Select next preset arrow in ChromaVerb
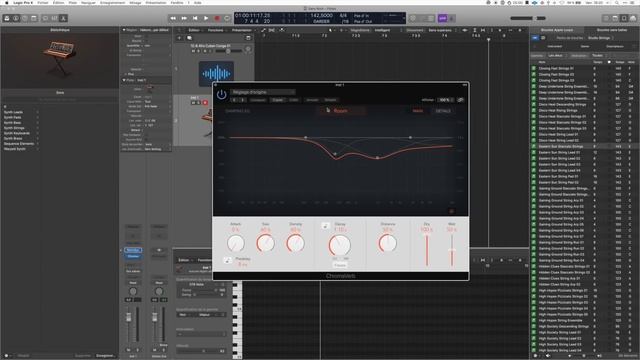This screenshot has height=360, width=640. coord(242,100)
